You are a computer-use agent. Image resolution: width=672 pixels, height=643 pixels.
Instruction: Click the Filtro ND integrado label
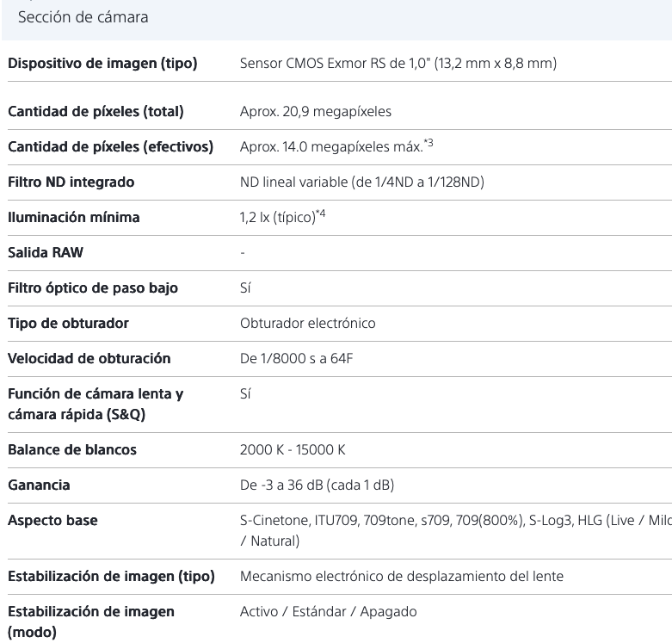[71, 182]
